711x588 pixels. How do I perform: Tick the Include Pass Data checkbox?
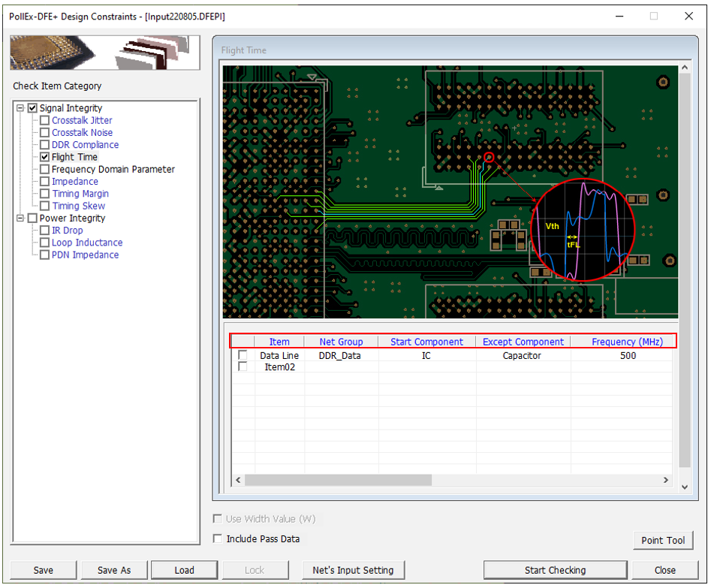pos(218,539)
